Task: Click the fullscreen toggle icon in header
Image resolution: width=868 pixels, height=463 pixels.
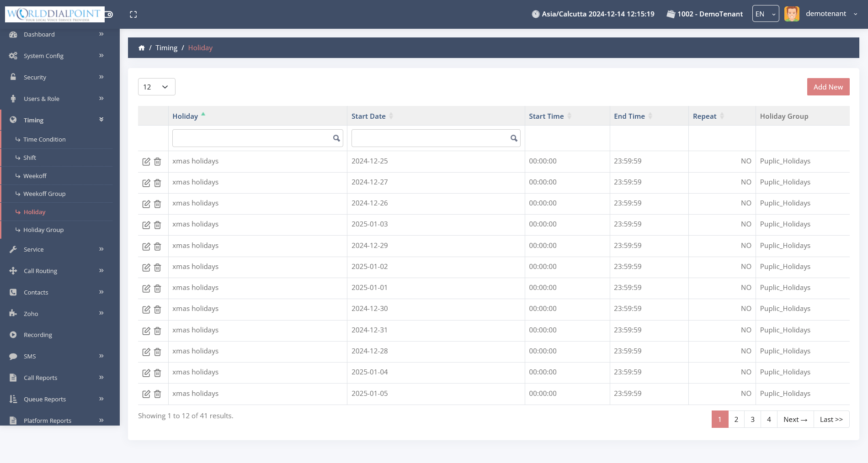Action: (x=133, y=15)
